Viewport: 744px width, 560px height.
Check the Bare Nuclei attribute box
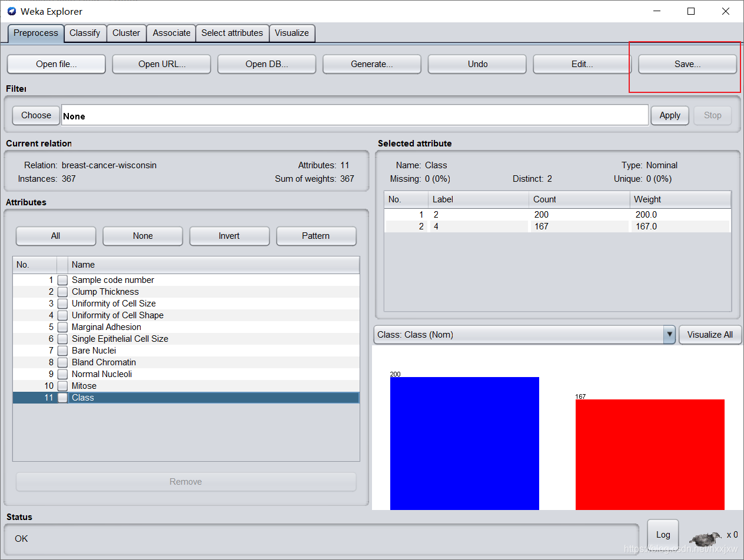point(62,351)
